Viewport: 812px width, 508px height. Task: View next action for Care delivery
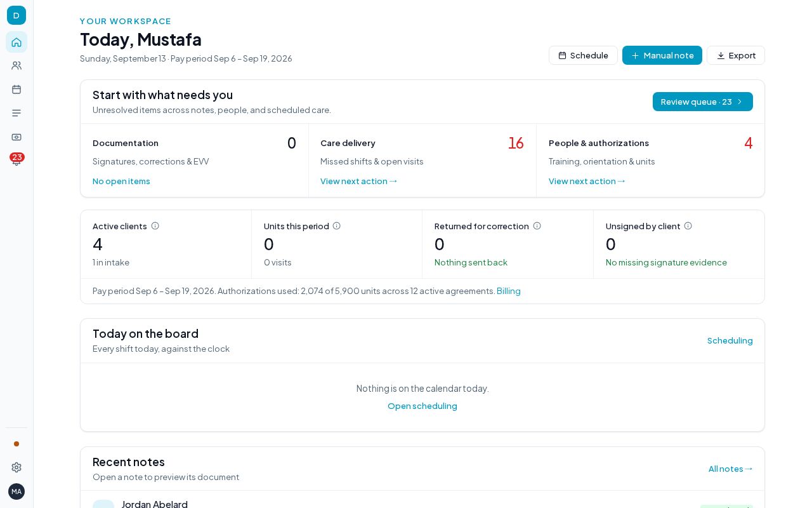tap(359, 181)
